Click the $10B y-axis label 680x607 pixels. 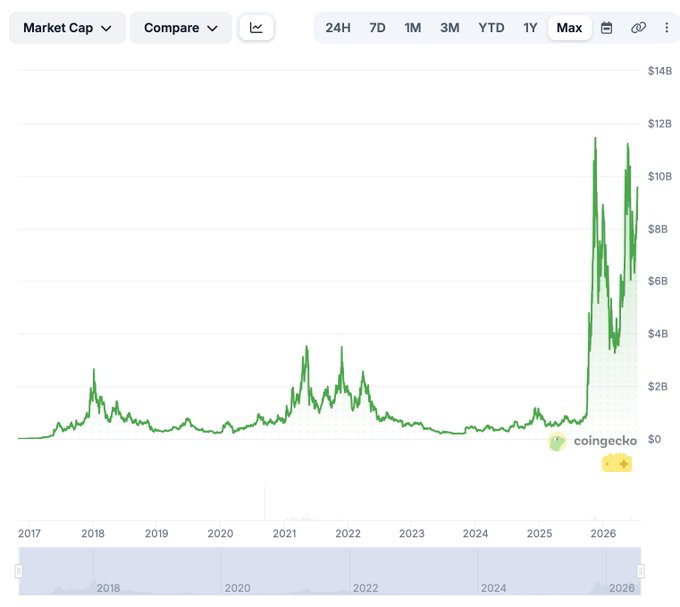tap(660, 176)
